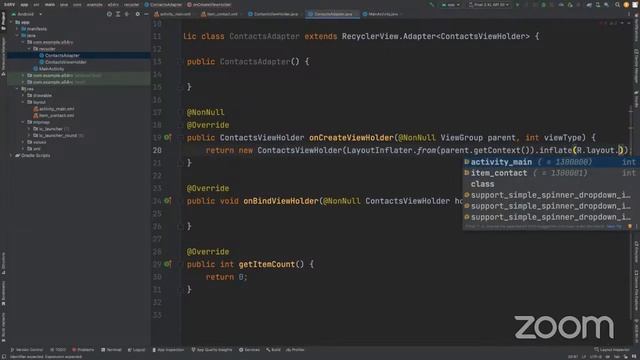
Task: Expand the manifests folder
Action: click(x=17, y=29)
